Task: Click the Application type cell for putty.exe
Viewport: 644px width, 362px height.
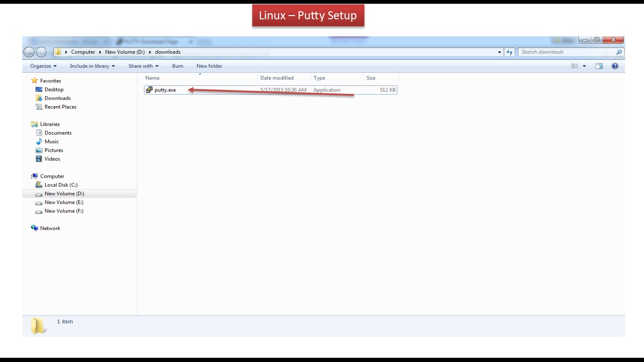Action: (x=327, y=90)
